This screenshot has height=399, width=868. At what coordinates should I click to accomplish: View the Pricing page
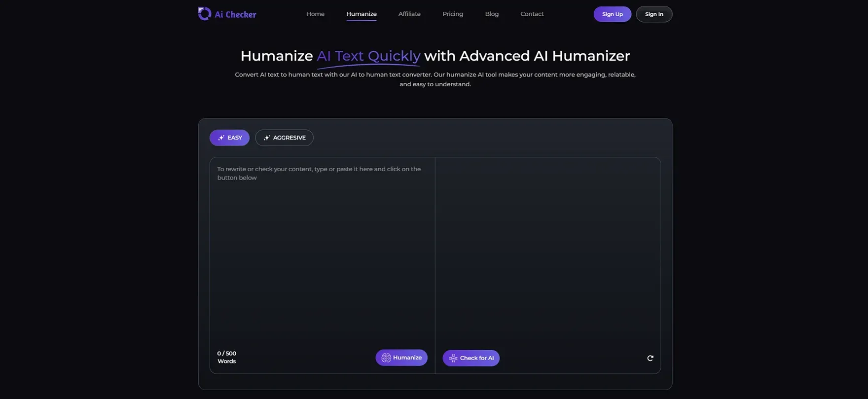coord(452,14)
